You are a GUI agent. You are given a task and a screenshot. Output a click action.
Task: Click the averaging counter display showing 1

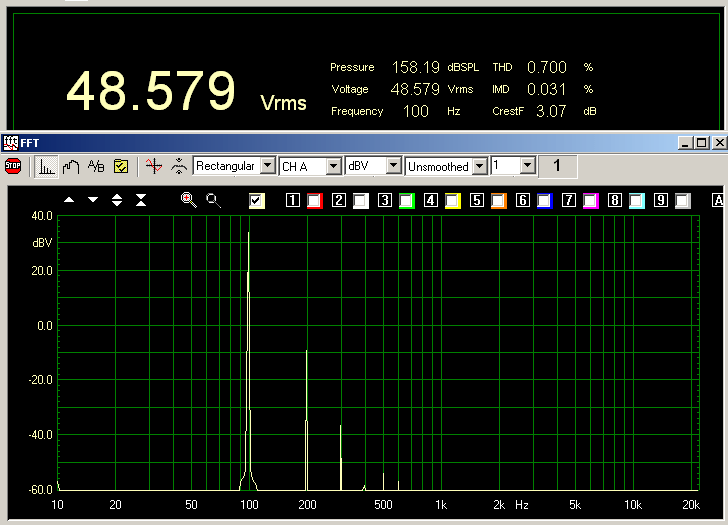tap(557, 166)
